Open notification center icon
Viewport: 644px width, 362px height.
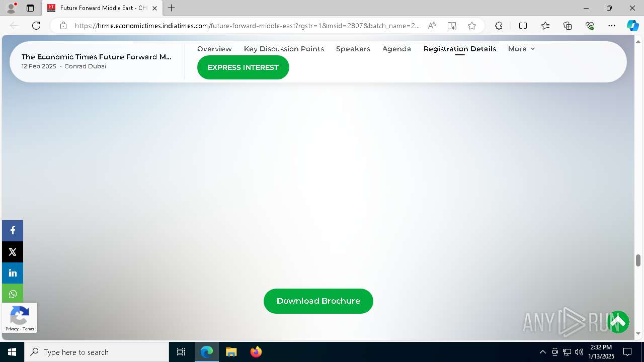[627, 352]
